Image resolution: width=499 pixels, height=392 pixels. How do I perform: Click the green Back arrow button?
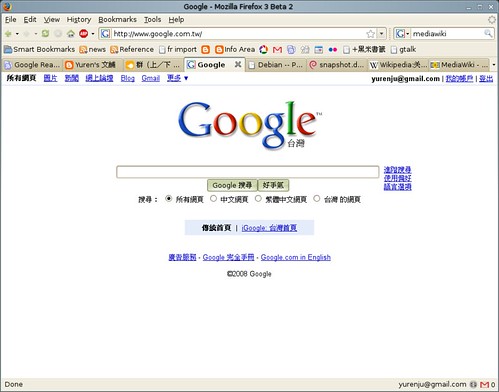click(8, 34)
